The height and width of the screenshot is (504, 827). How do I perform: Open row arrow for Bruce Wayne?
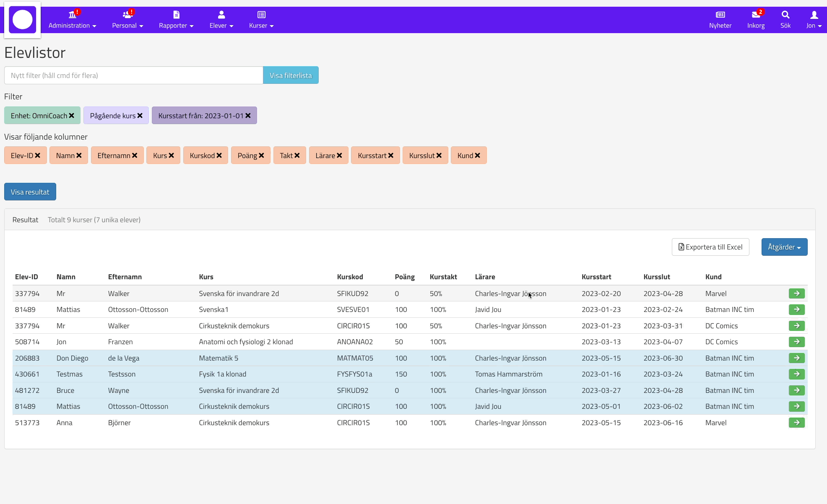click(796, 390)
